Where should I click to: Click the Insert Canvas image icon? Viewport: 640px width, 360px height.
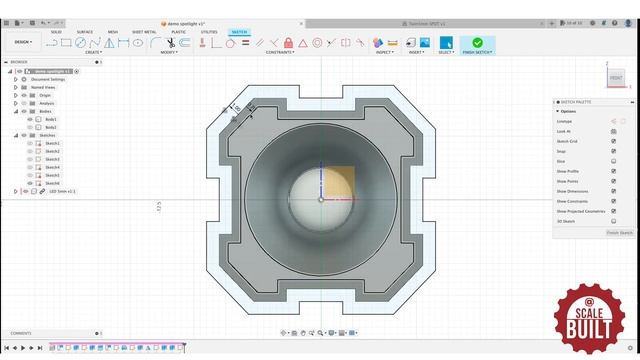pyautogui.click(x=425, y=42)
